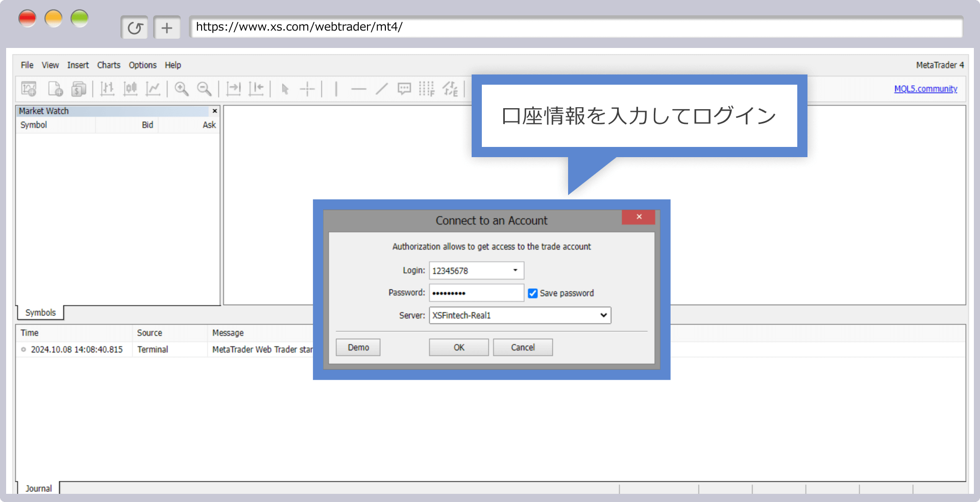
Task: Switch to candlestick chart mode
Action: point(131,89)
